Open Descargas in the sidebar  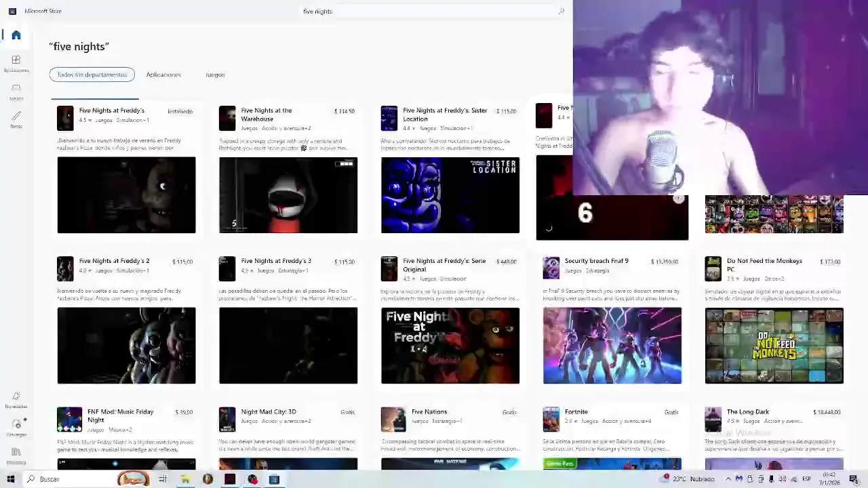tap(16, 428)
